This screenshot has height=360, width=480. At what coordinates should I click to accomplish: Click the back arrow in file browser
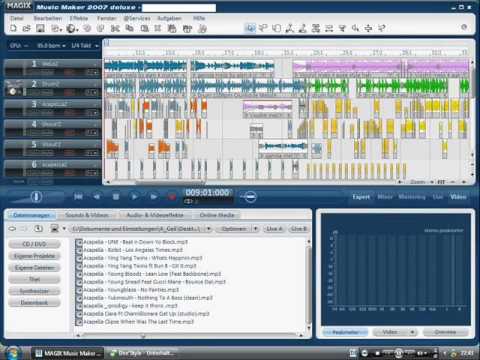click(x=13, y=229)
